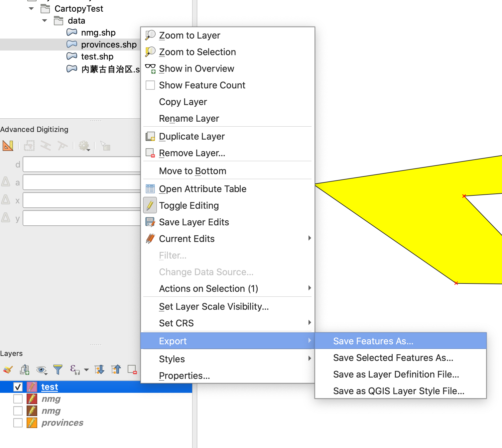Click the expand all layers icon

point(99,370)
